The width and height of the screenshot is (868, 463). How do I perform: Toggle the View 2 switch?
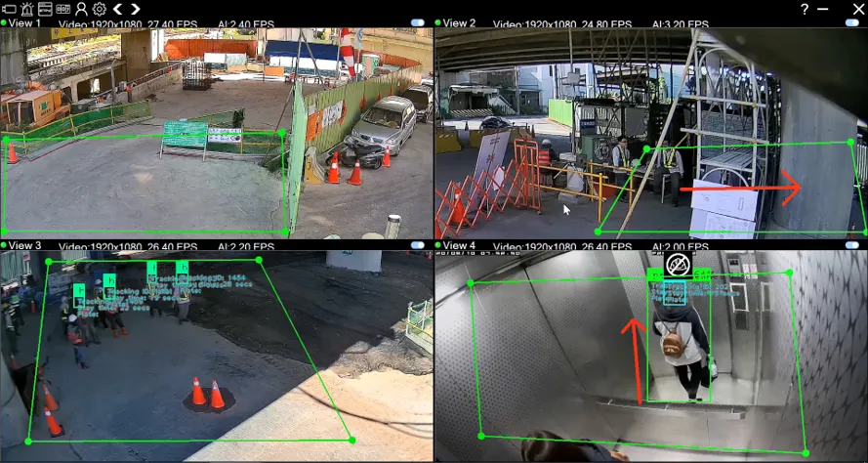(851, 22)
